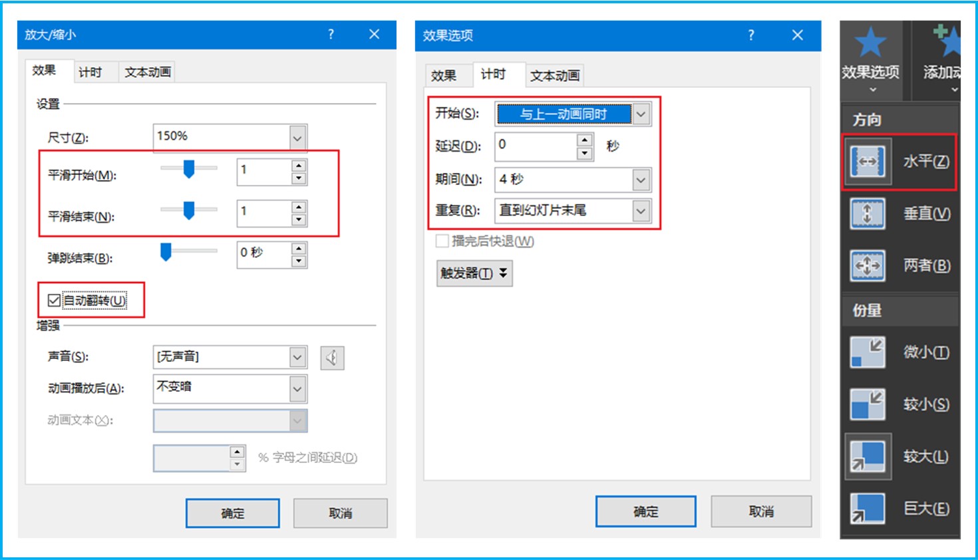Viewport: 978px width, 560px height.
Task: Open the 触发器 options
Action: coord(474,273)
